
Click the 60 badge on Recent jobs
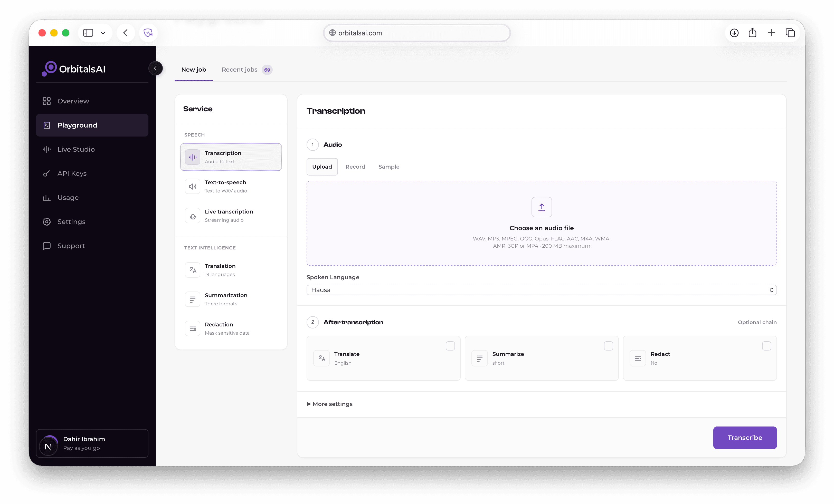click(267, 70)
